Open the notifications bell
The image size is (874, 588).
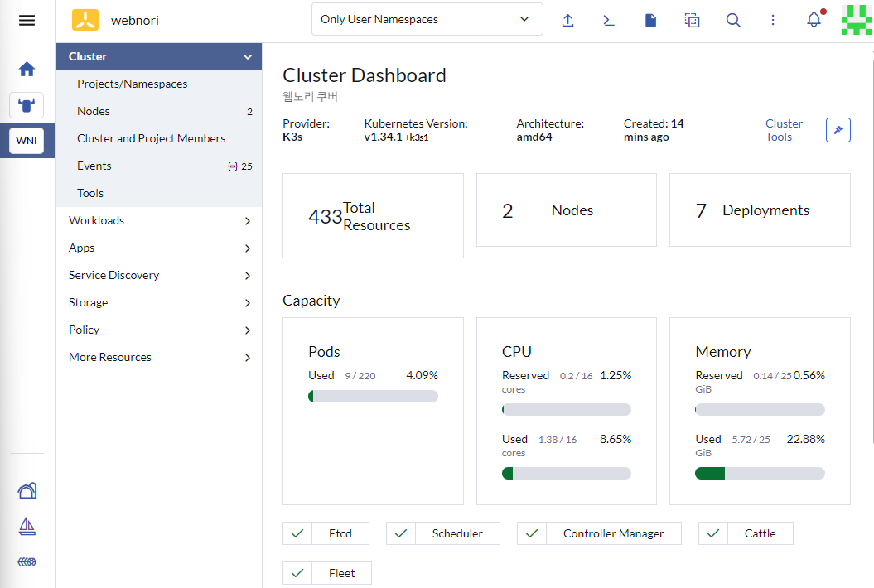coord(814,21)
